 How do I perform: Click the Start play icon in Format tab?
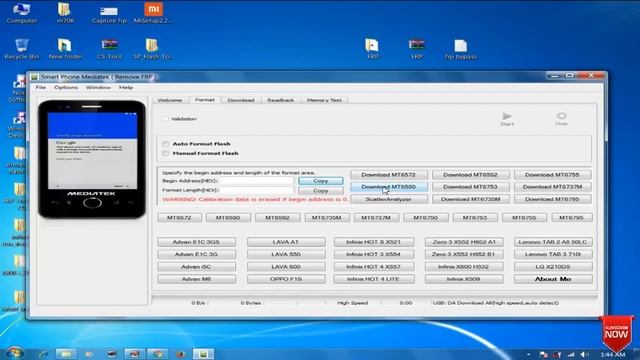click(x=507, y=119)
